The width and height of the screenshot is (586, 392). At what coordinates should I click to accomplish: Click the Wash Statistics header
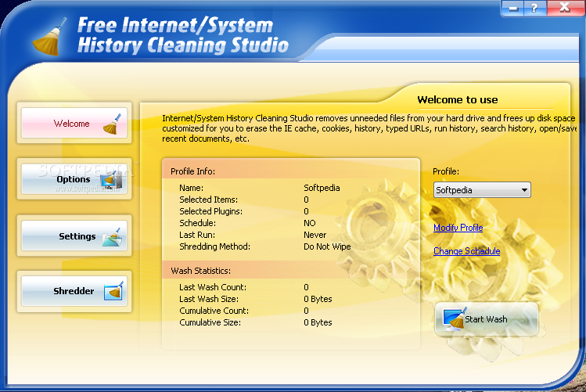tap(201, 271)
